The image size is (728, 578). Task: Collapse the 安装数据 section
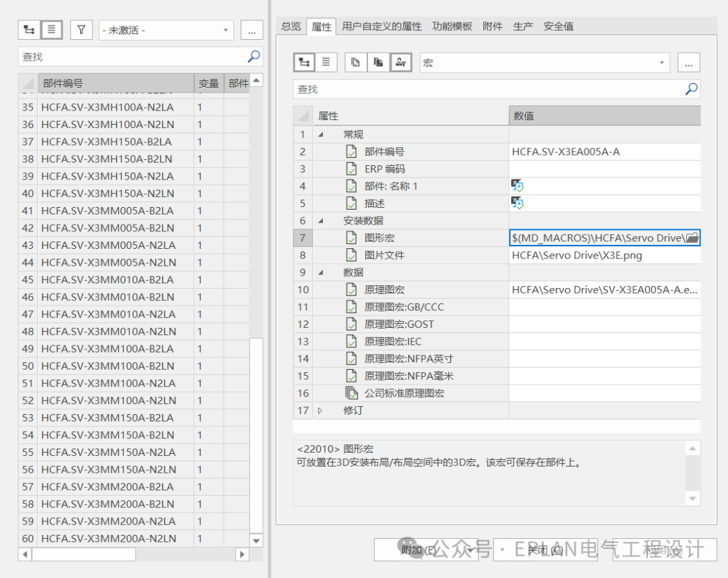click(x=320, y=221)
